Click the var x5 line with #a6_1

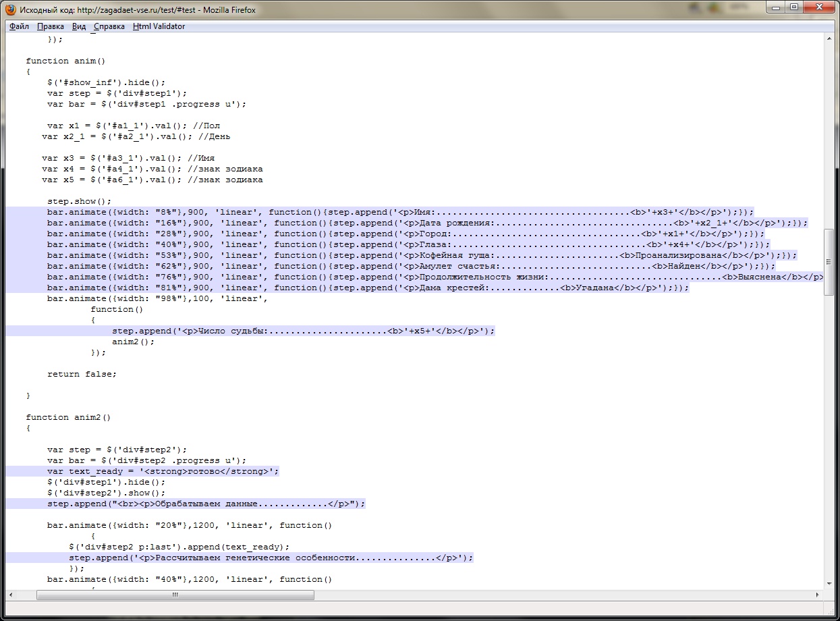(x=152, y=180)
